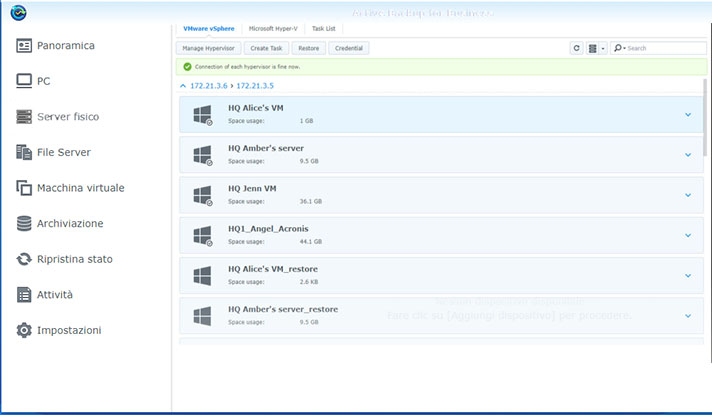The width and height of the screenshot is (712, 415).
Task: Go to File Server section
Action: [x=63, y=152]
